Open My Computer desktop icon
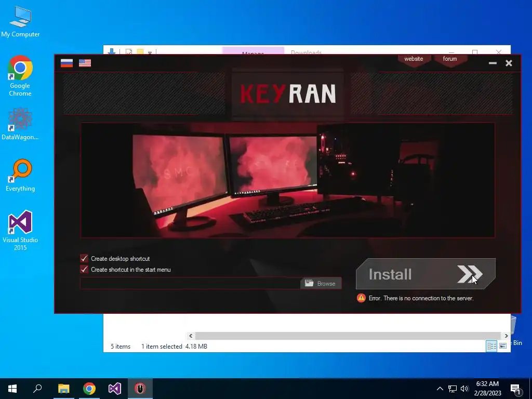The image size is (532, 399). pyautogui.click(x=20, y=22)
